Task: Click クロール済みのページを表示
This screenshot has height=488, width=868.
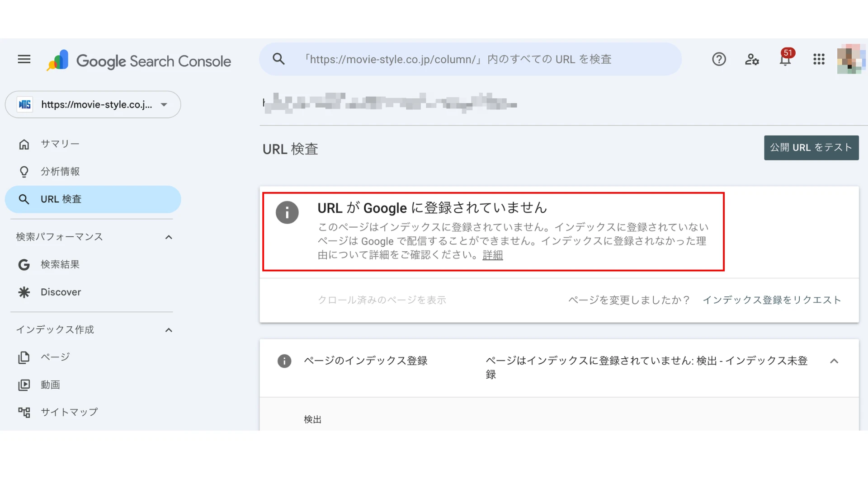Action: pos(382,300)
